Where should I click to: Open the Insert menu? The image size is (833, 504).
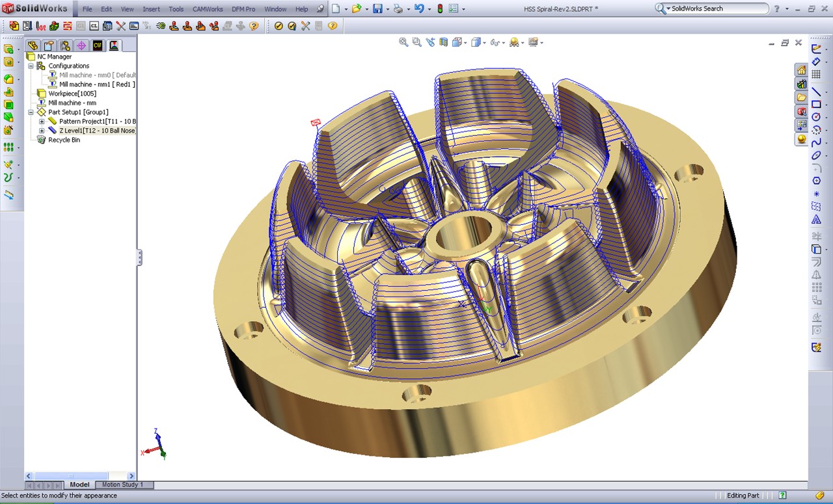(151, 9)
